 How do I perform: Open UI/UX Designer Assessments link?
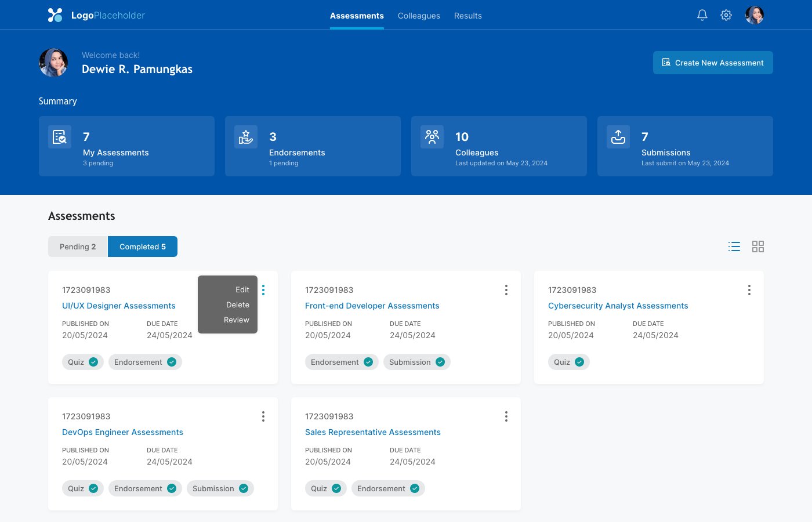(x=119, y=306)
